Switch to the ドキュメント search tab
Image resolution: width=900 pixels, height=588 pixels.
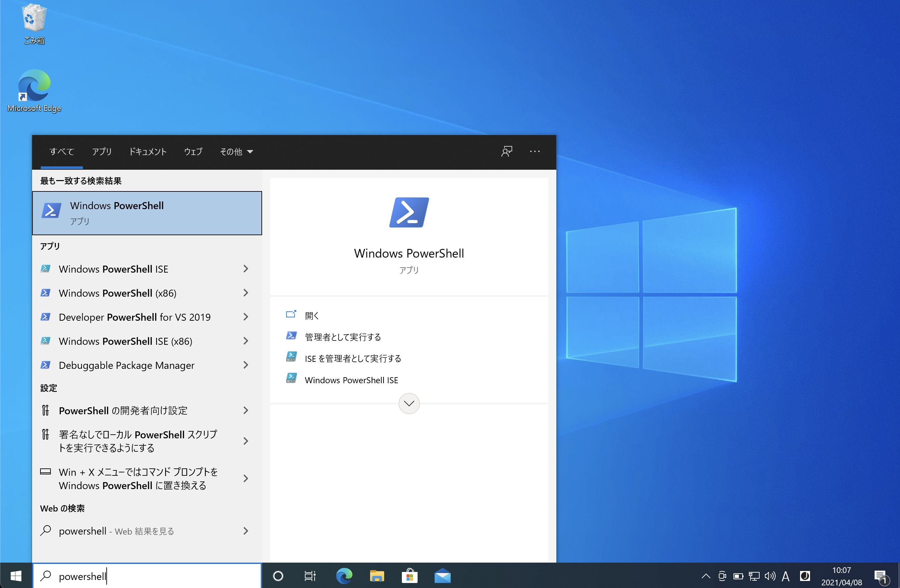[x=147, y=152]
